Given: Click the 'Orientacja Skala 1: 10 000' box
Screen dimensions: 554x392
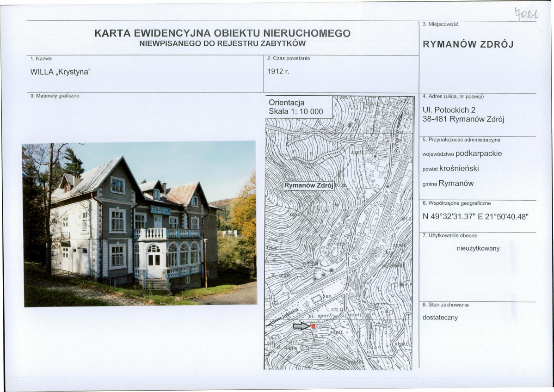Looking at the screenshot, I should click(x=299, y=107).
